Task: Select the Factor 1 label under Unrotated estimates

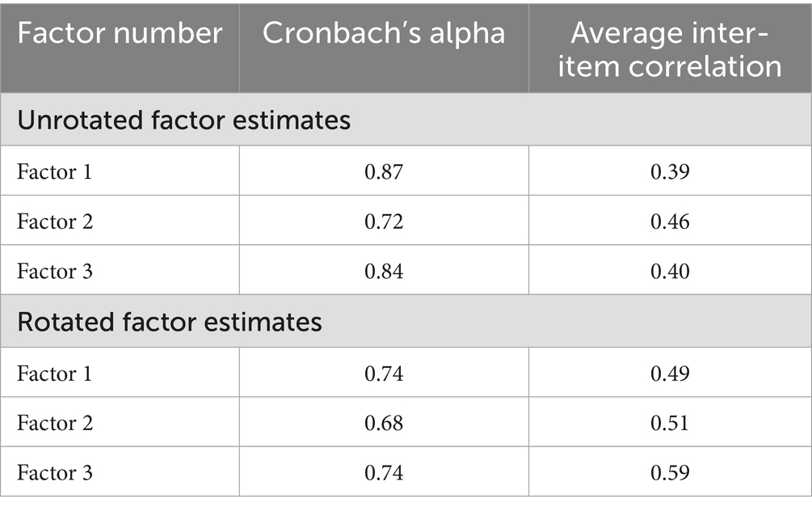Action: coord(54,171)
